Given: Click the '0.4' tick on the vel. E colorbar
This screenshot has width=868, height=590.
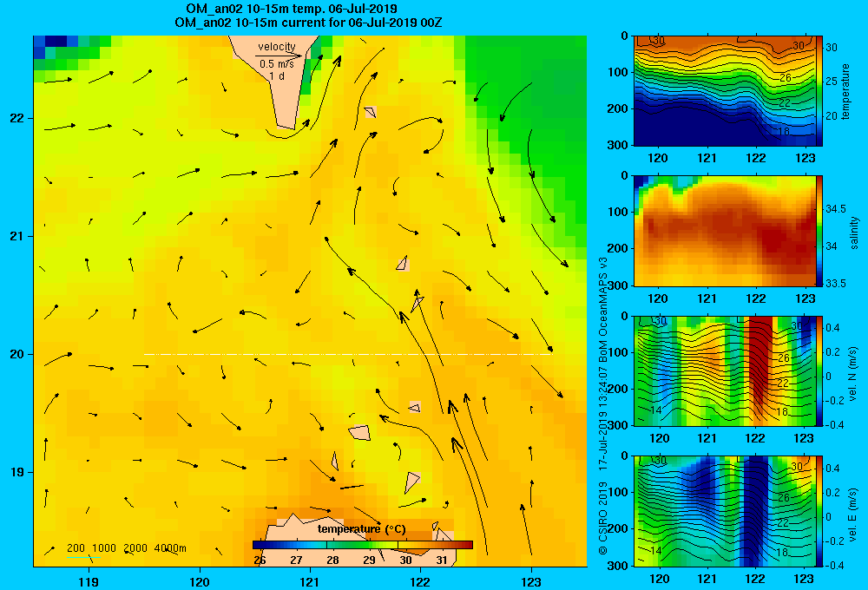Looking at the screenshot, I should click(x=832, y=469).
